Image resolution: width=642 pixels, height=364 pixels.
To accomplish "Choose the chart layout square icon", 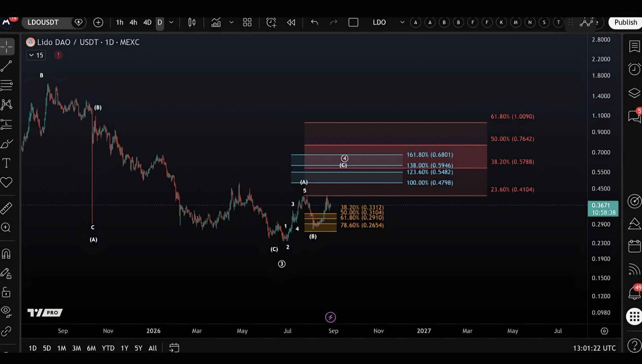I will coord(353,22).
